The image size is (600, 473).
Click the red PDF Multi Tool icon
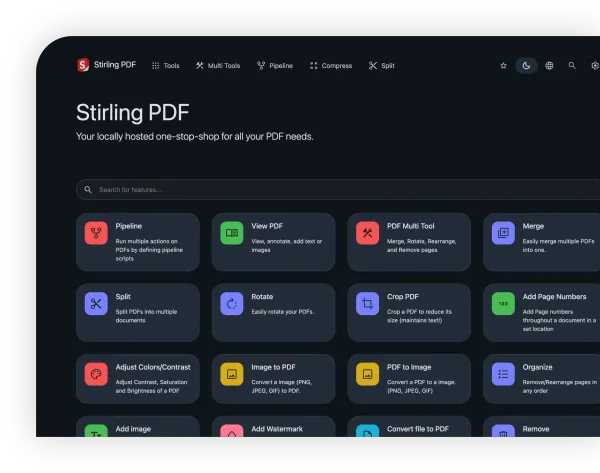[367, 233]
